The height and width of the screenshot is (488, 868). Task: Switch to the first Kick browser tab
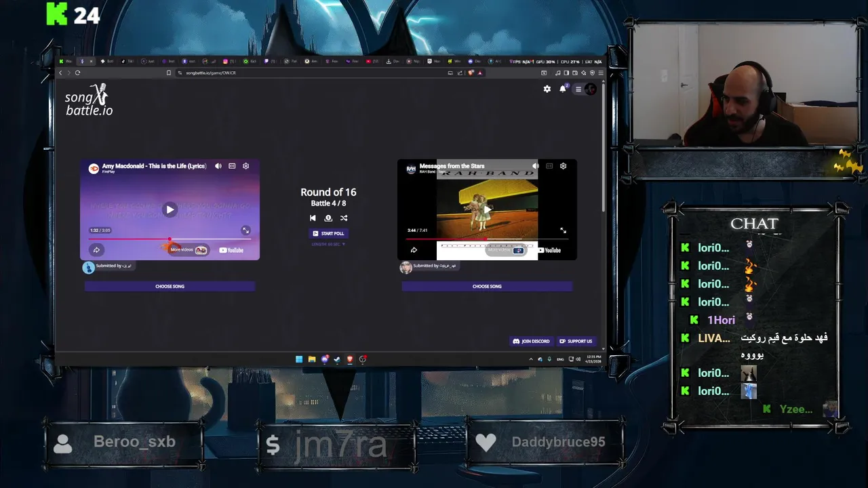point(66,61)
